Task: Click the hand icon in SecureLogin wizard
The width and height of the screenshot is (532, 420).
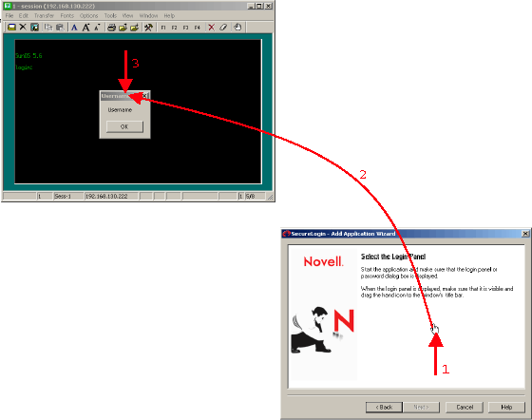Action: 435,329
